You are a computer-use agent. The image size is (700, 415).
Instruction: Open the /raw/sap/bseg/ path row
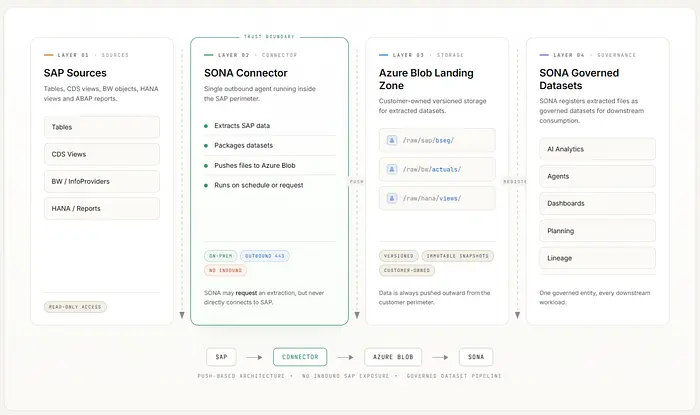click(437, 140)
